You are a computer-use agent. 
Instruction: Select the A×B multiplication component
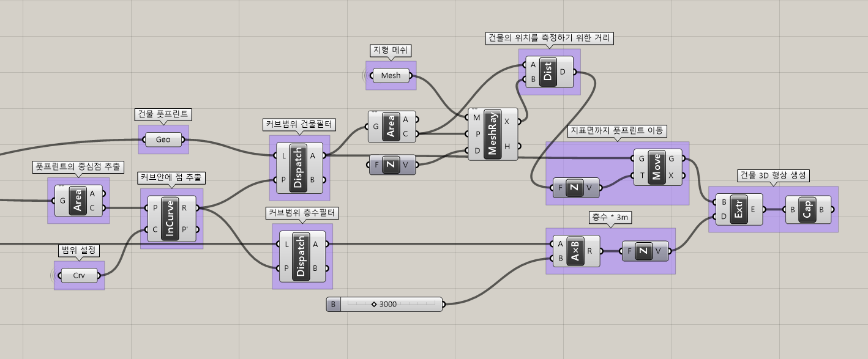click(577, 251)
